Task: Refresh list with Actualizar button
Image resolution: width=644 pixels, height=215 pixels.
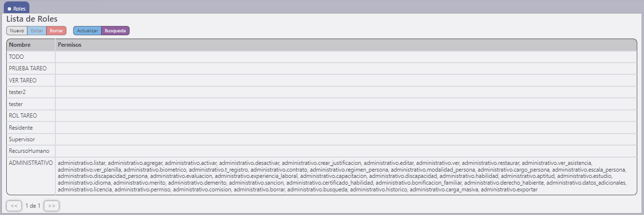Action: [87, 31]
